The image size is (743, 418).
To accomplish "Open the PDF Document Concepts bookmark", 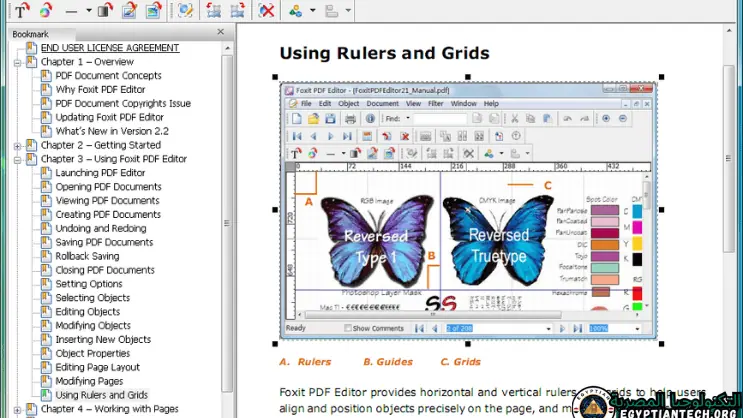I will tap(109, 75).
